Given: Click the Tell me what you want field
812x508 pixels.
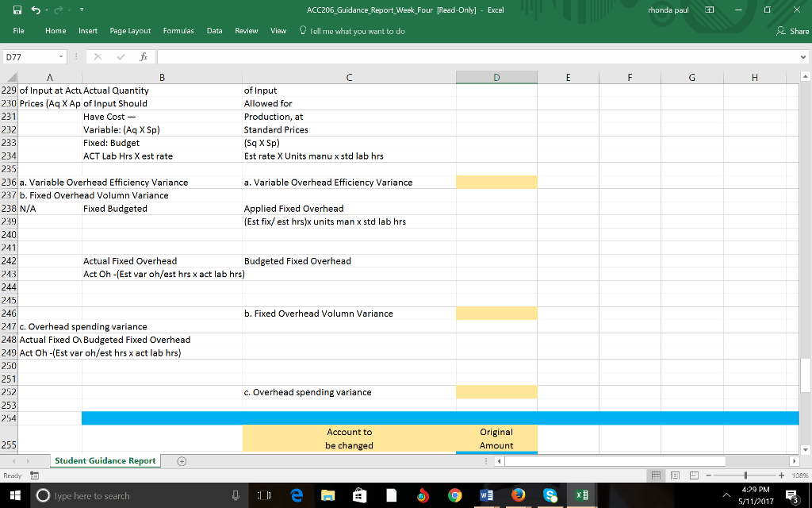Looking at the screenshot, I should click(x=356, y=31).
